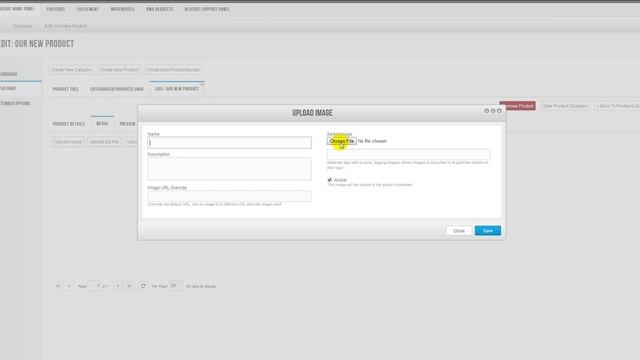
Task: Click Create New Product button
Action: 119,70
